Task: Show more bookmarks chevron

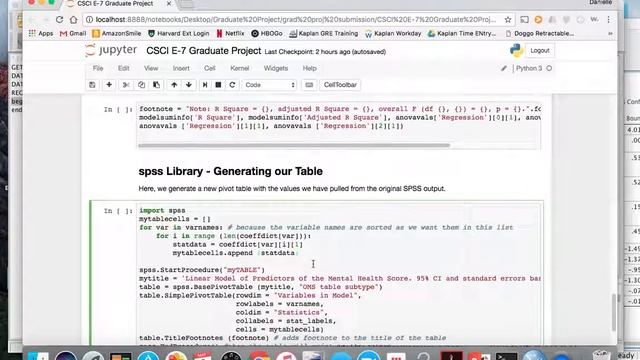Action: (x=610, y=33)
